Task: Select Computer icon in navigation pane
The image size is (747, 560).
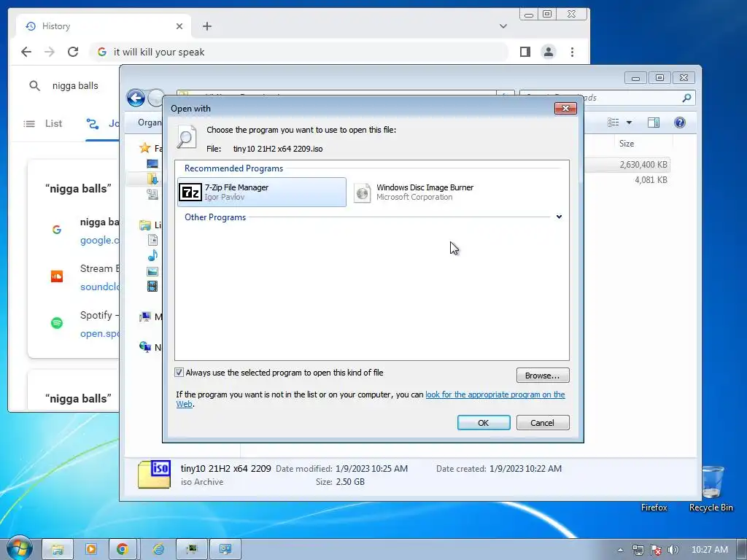Action: [145, 316]
